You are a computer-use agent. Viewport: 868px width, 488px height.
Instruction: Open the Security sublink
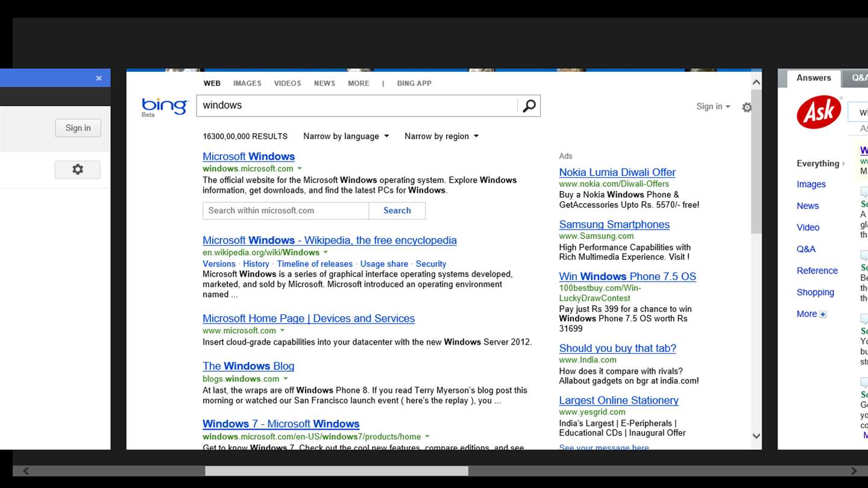tap(431, 264)
